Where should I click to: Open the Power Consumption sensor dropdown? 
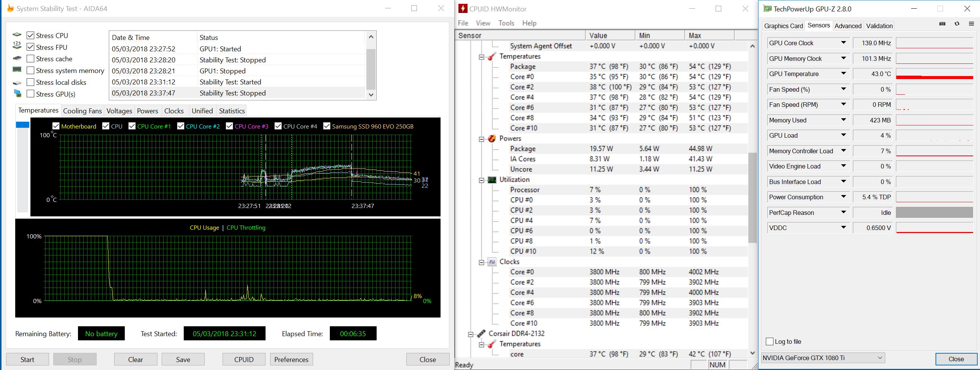[843, 197]
